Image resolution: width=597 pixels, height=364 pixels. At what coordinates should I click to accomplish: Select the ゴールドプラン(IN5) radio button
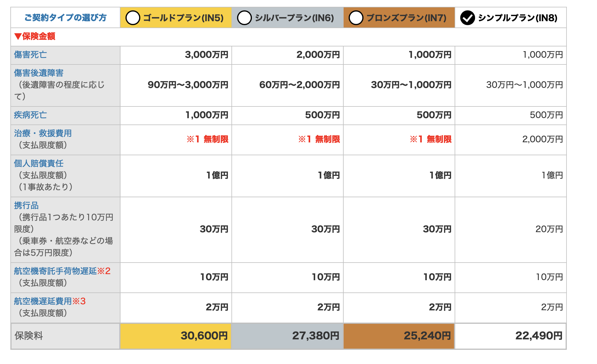133,18
